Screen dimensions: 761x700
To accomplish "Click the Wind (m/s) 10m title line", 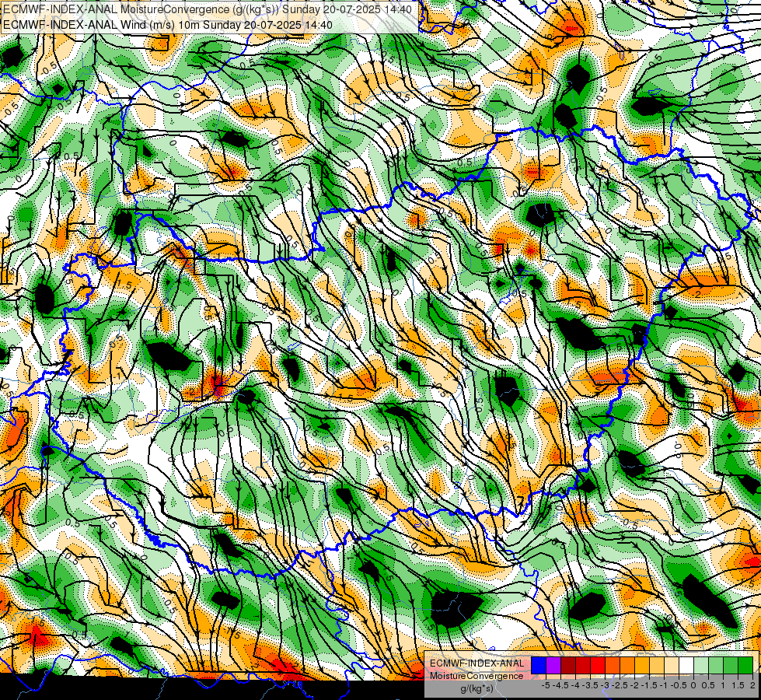I will 168,24.
